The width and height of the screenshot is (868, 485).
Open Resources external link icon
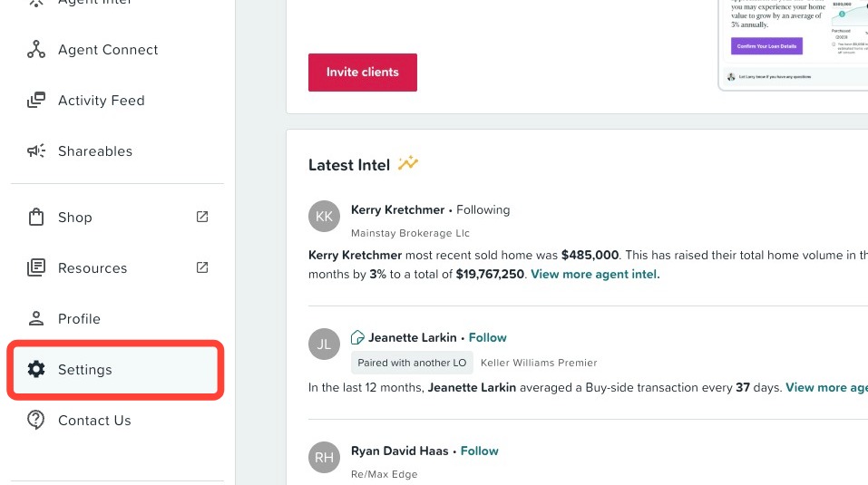pyautogui.click(x=202, y=267)
